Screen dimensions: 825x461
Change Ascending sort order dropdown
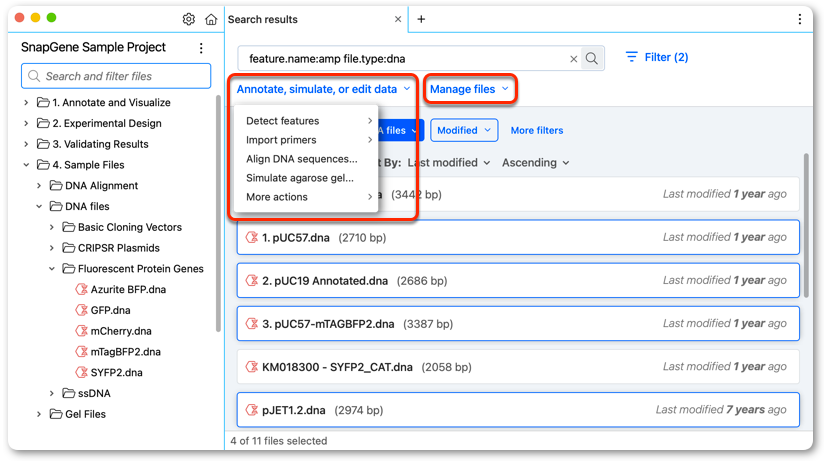tap(535, 163)
